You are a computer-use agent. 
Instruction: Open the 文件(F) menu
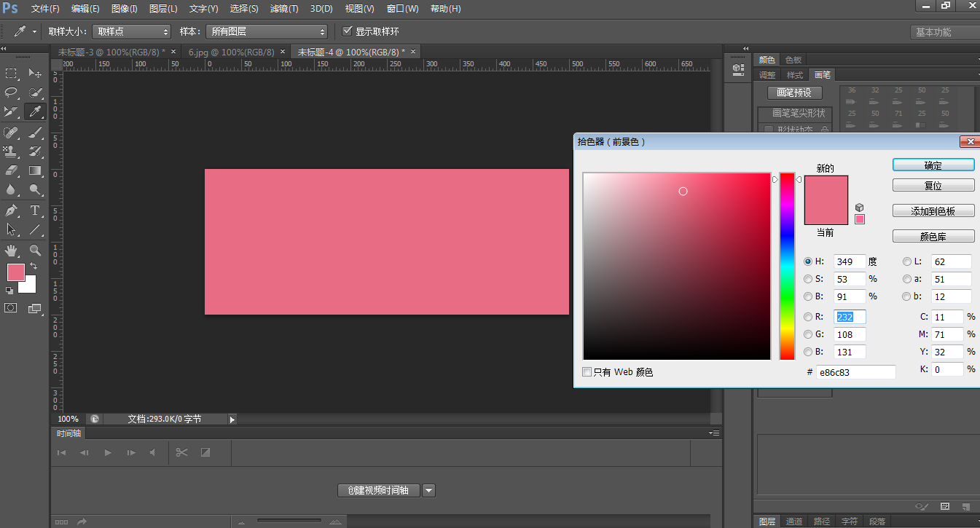46,9
